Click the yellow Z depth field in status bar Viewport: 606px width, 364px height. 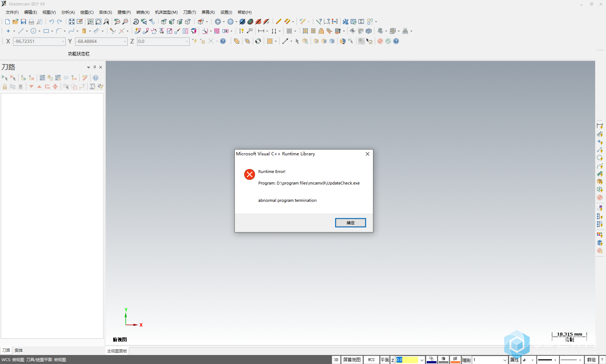(x=407, y=360)
